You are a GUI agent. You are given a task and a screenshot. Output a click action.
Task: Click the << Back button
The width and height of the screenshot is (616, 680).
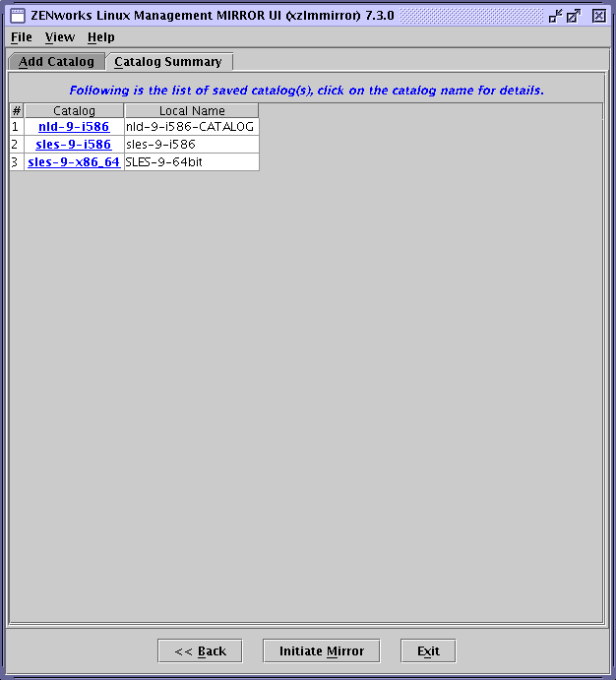click(x=200, y=650)
